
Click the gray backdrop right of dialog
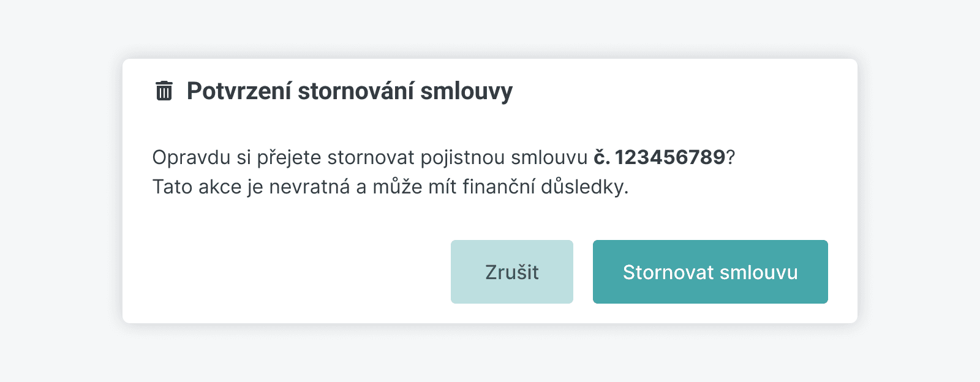919,191
